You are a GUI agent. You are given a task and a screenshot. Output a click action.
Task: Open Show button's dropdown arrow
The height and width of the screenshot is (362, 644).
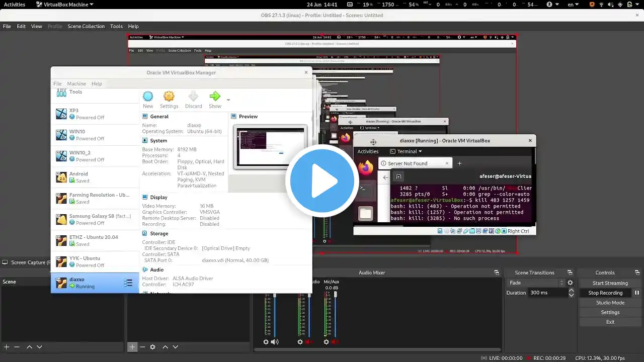pyautogui.click(x=228, y=100)
